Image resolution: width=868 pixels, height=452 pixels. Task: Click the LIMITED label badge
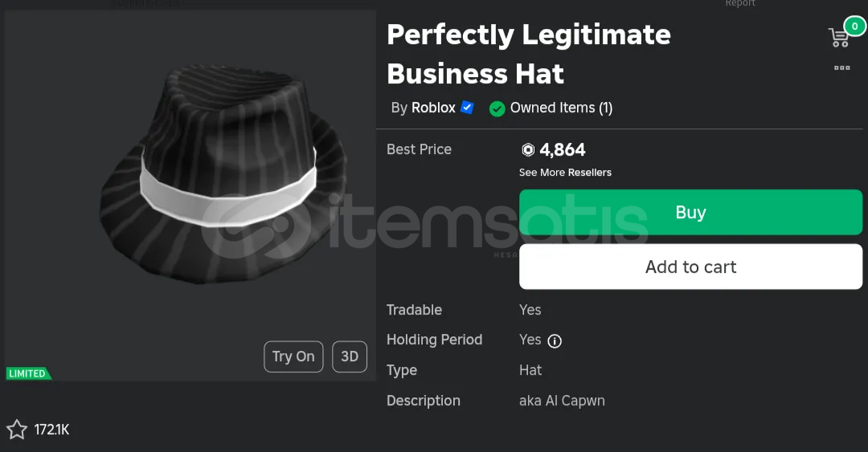(x=29, y=373)
